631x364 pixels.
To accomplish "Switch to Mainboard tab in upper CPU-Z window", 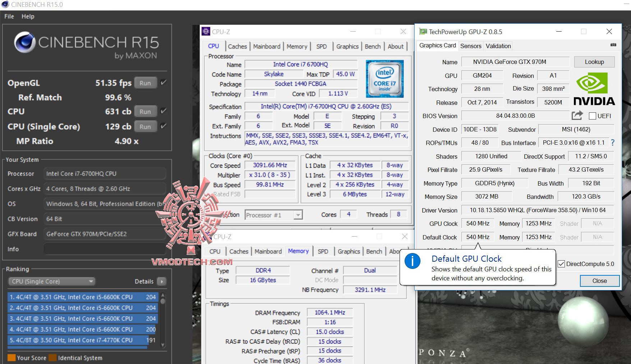I will (267, 46).
